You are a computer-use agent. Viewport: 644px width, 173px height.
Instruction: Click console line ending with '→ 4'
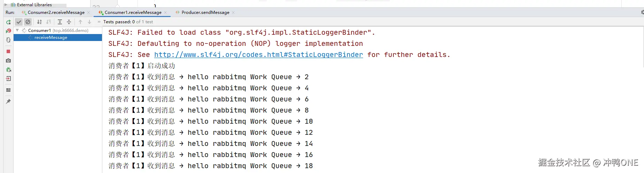209,88
